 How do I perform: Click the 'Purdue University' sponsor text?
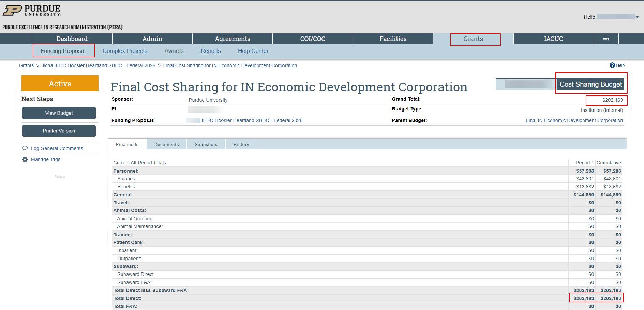[x=208, y=100]
